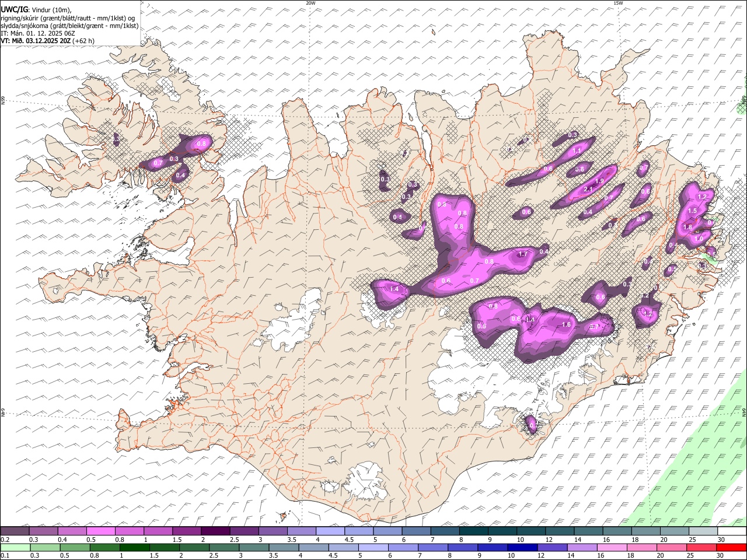
Task: Click the init time 'IT: Mán. 01. 12. 2025 06Z'
Action: [38, 33]
